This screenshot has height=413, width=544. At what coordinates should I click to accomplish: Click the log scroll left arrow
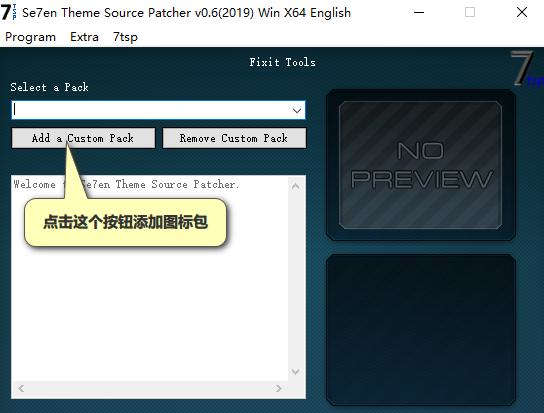[x=21, y=388]
